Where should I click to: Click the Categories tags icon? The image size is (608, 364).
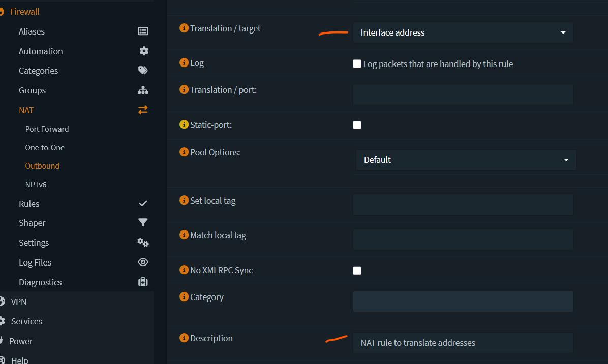143,71
